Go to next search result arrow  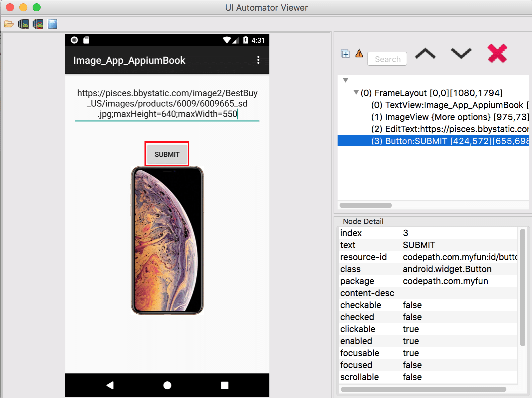click(461, 54)
